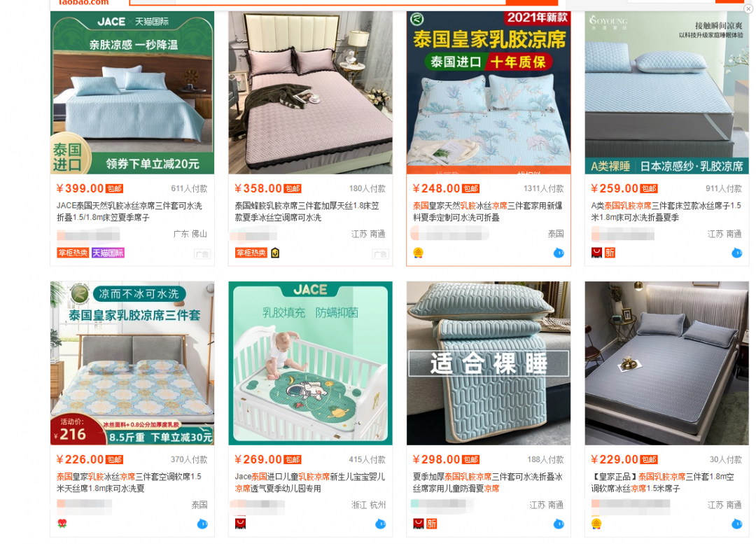Screen dimensions: 756x544
Task: Click the red 掌柜热卖 badge on the ¥399.00 item
Action: click(x=73, y=253)
